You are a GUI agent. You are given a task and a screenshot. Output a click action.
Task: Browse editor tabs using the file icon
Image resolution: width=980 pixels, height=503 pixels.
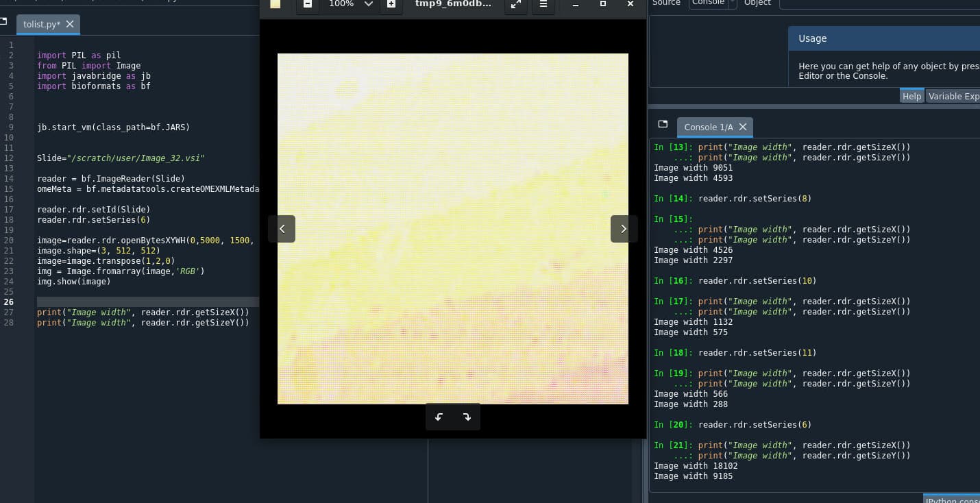(3, 21)
